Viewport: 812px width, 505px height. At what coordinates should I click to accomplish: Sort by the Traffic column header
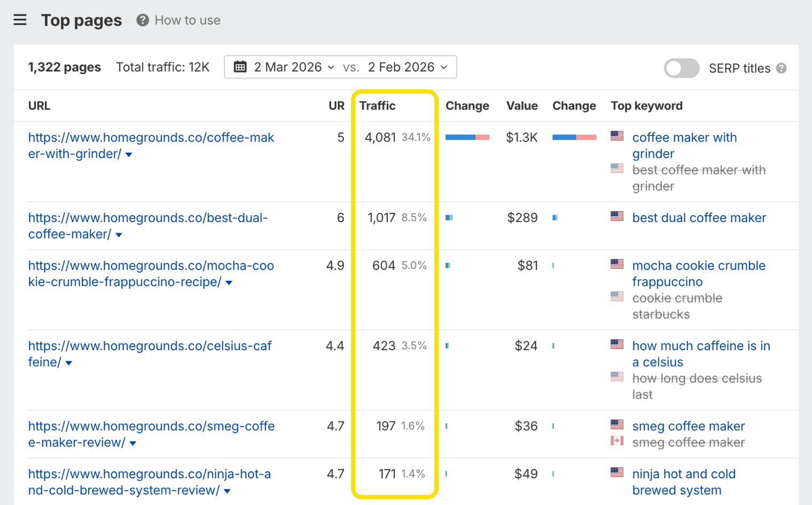(377, 106)
